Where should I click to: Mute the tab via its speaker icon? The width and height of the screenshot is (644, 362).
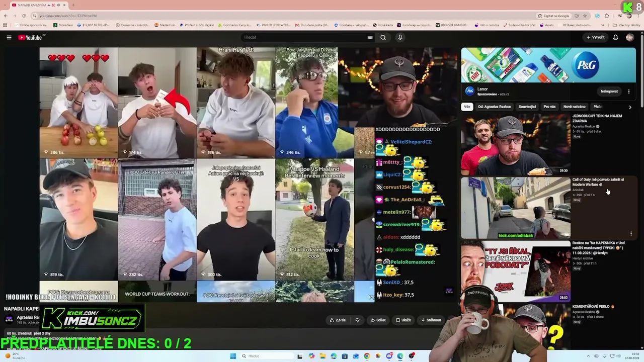click(58, 5)
